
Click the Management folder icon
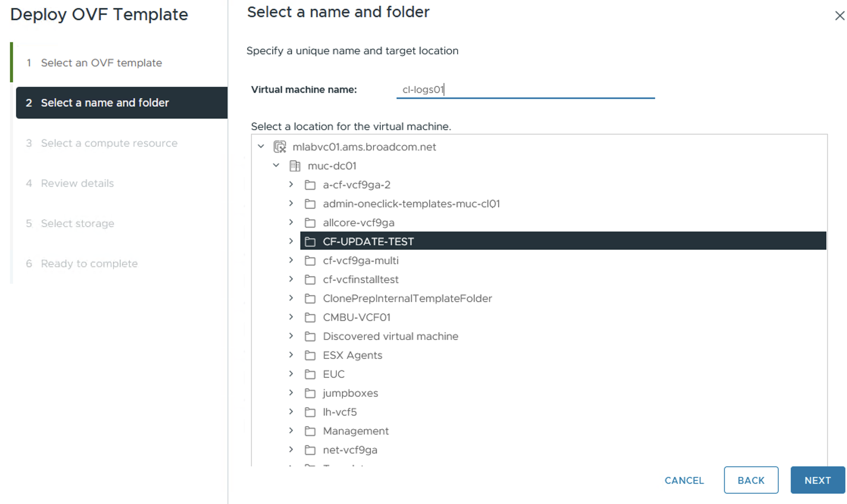310,431
